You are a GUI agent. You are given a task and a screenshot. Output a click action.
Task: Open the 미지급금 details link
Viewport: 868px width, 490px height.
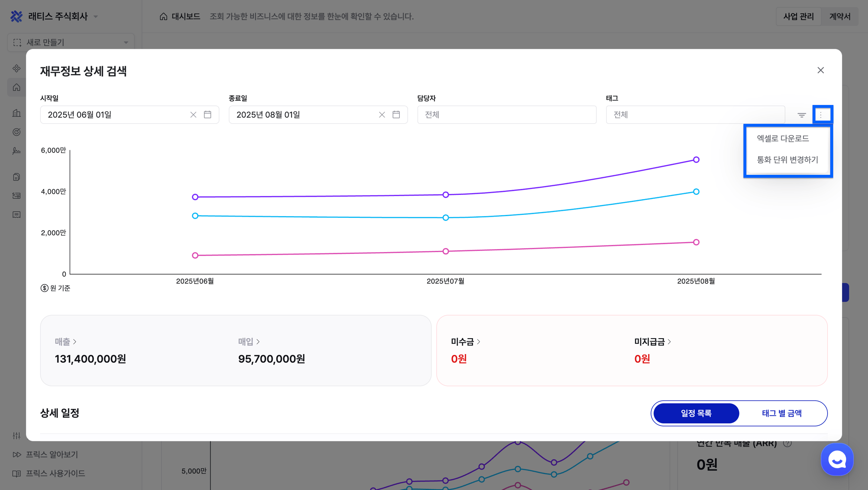pos(652,342)
